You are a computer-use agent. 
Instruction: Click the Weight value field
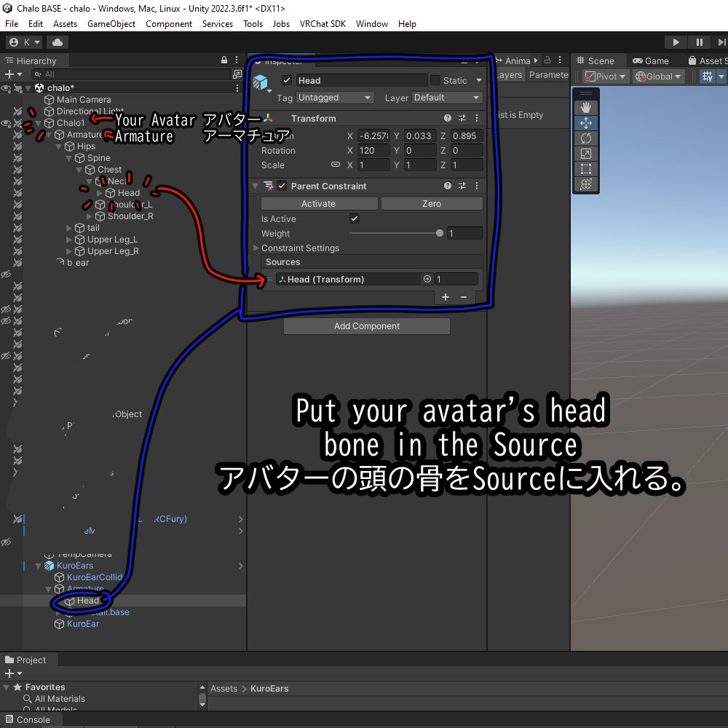pyautogui.click(x=464, y=233)
